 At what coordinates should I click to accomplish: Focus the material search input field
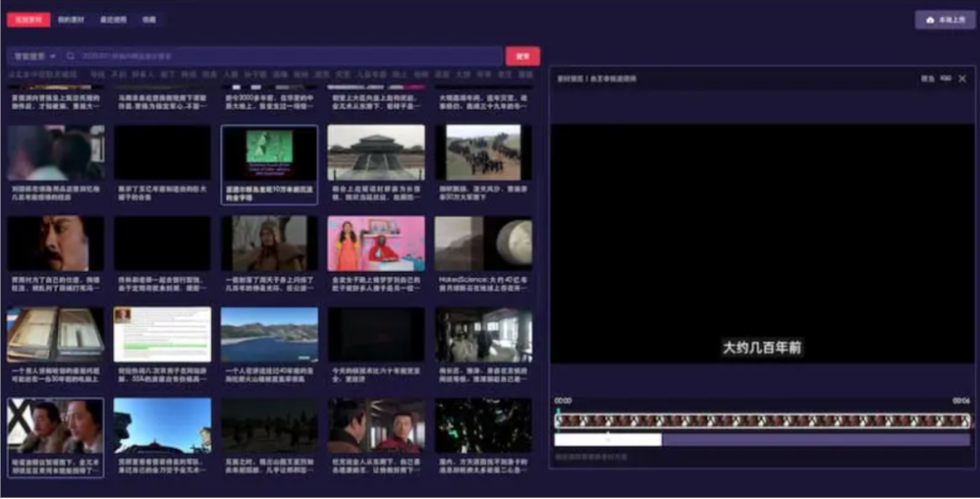pyautogui.click(x=285, y=57)
